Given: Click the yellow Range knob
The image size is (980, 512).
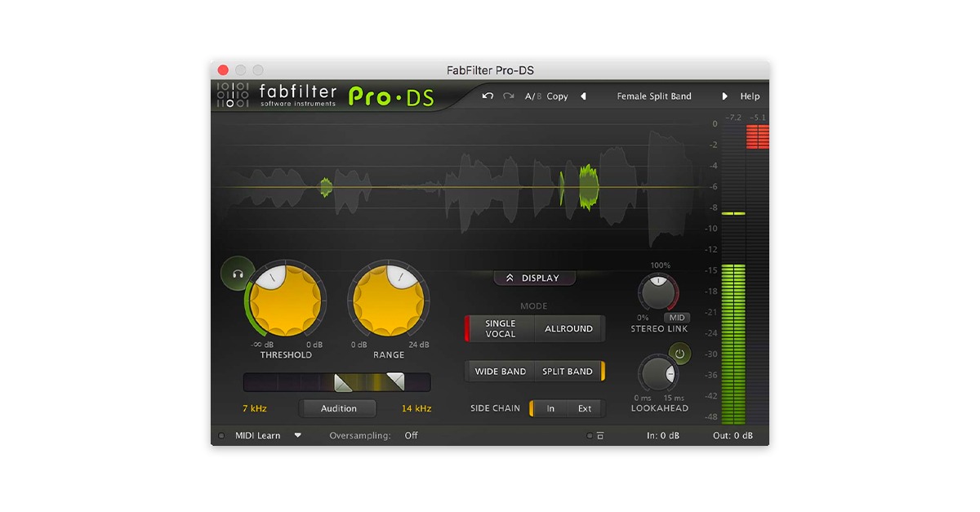Looking at the screenshot, I should tap(389, 300).
